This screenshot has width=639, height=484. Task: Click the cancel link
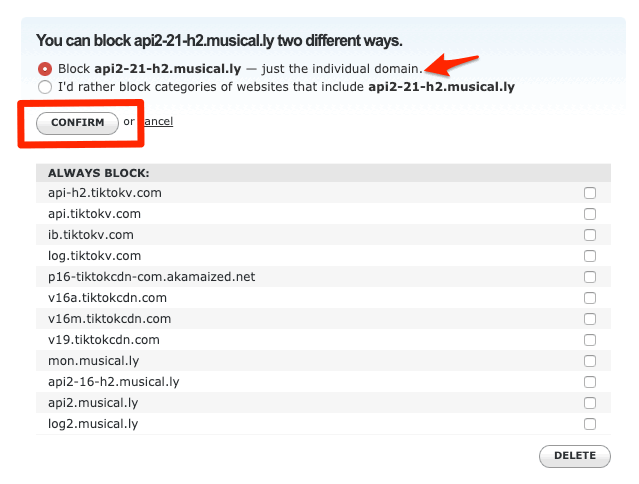click(157, 122)
